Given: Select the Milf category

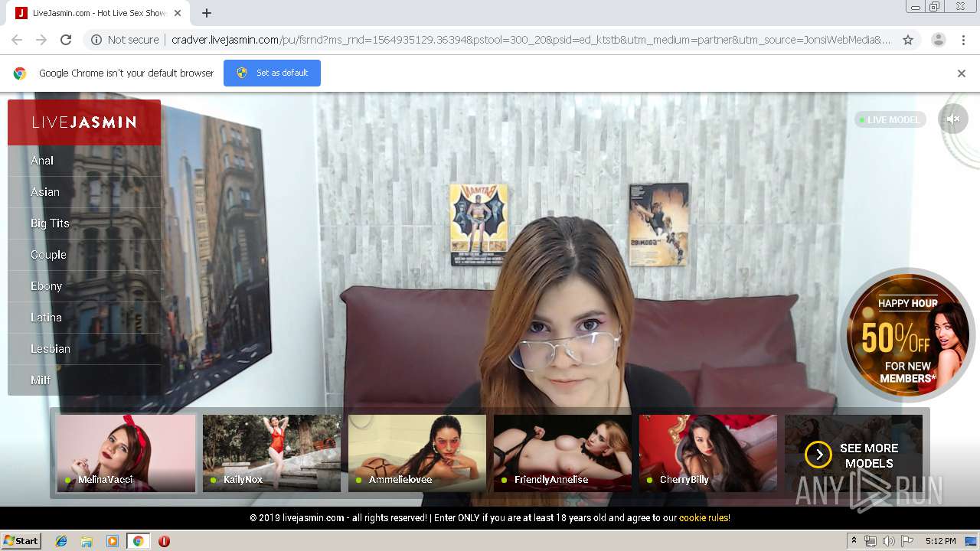Looking at the screenshot, I should [x=84, y=380].
